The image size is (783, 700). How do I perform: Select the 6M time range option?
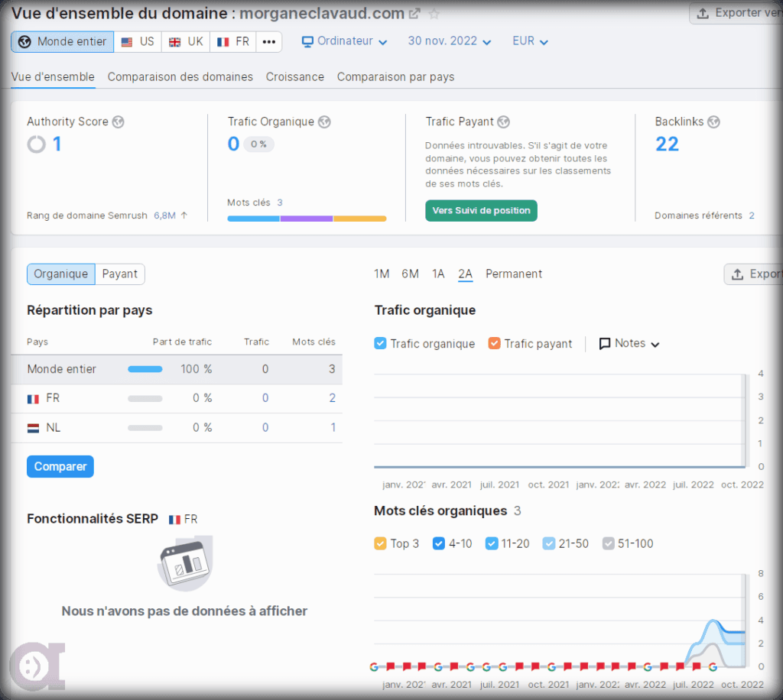point(410,274)
